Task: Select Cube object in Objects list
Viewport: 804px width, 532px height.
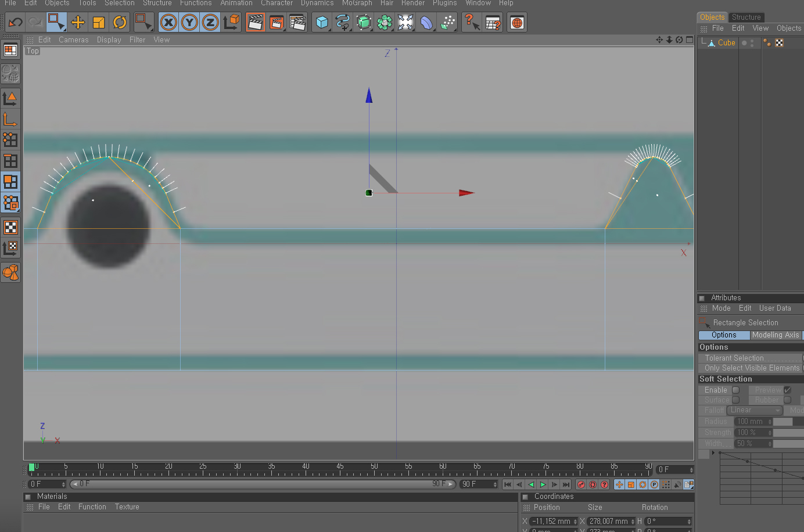Action: [726, 43]
